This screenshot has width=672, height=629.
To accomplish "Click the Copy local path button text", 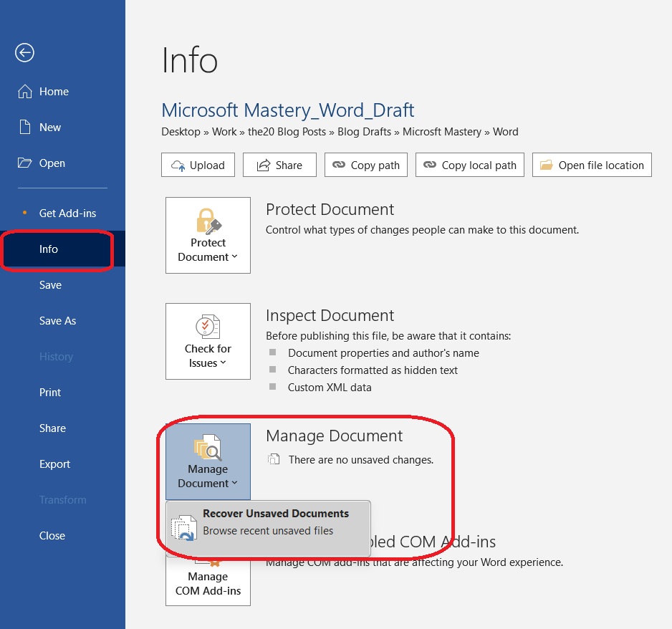I will click(x=479, y=165).
